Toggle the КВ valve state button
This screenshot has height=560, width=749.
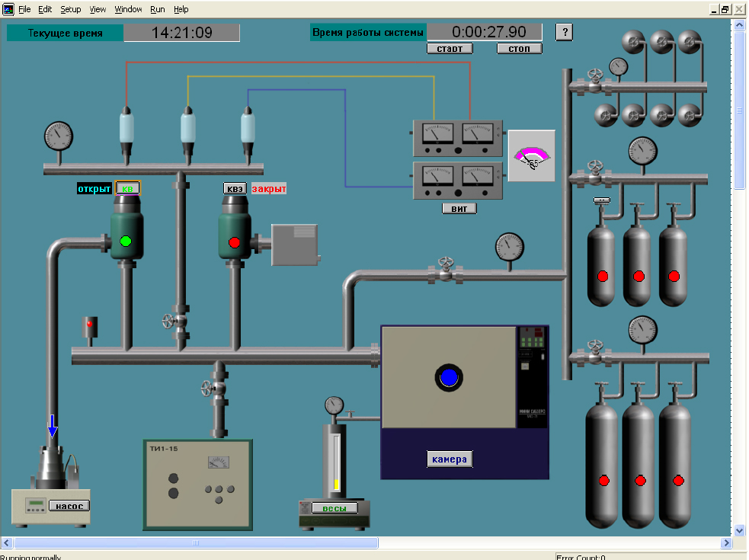[126, 188]
